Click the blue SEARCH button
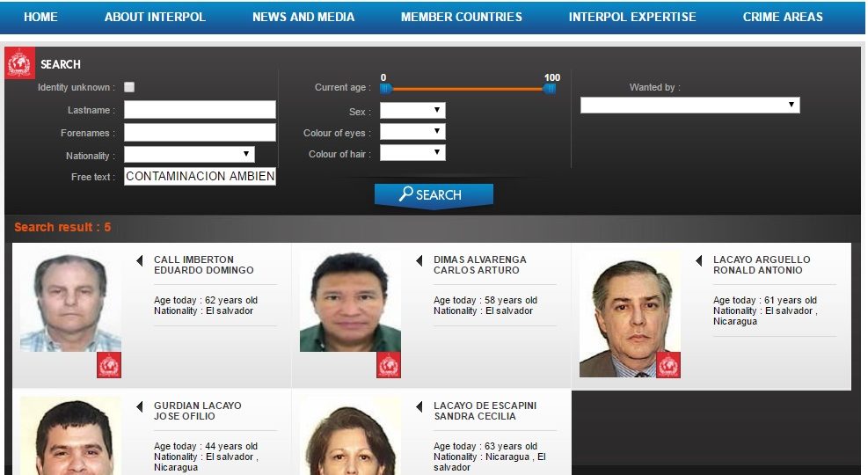The width and height of the screenshot is (868, 475). (434, 195)
